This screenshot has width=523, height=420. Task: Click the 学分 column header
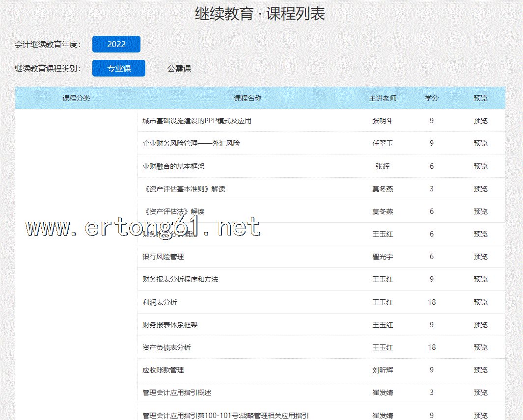coord(432,98)
